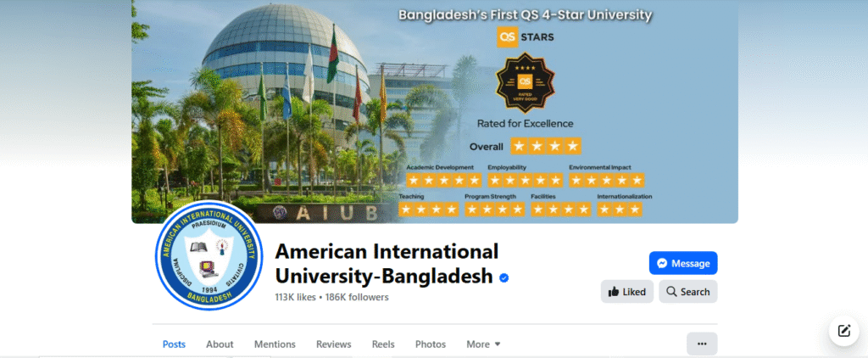Image resolution: width=868 pixels, height=358 pixels.
Task: Click the Message button
Action: coord(683,263)
